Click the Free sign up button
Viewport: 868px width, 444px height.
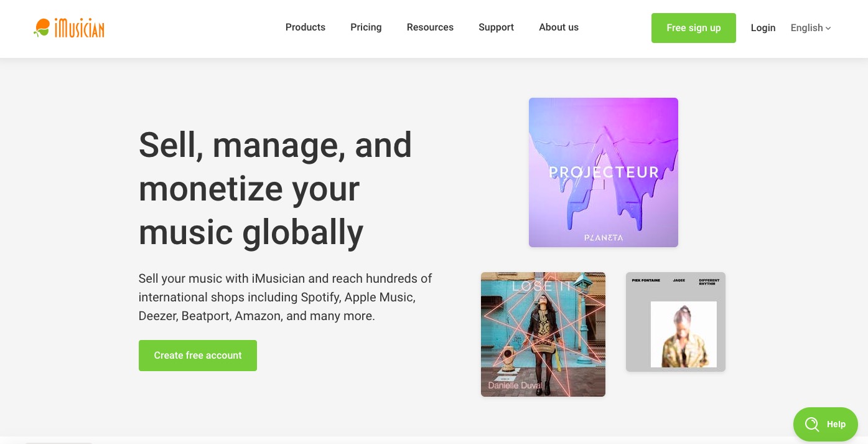click(694, 28)
